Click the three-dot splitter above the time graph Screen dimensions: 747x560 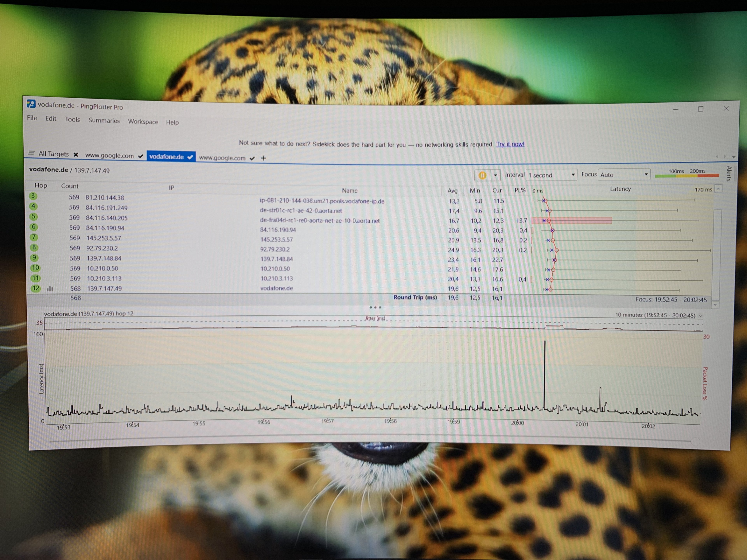375,307
